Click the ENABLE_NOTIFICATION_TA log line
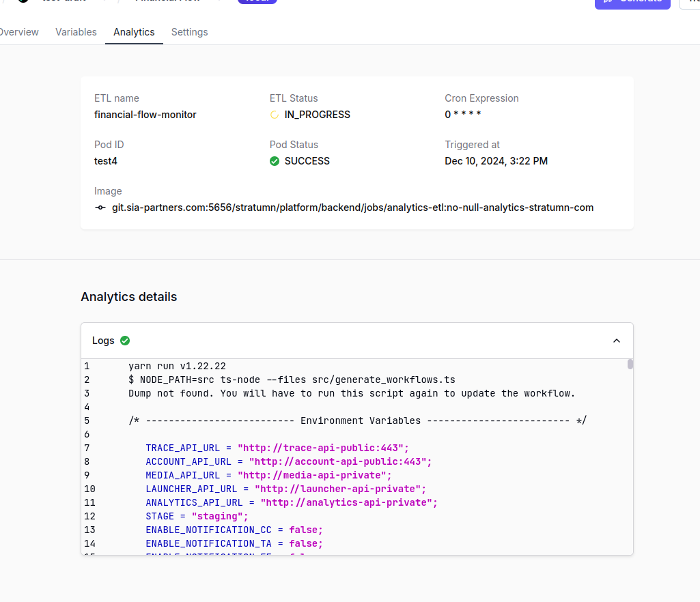 pos(234,543)
